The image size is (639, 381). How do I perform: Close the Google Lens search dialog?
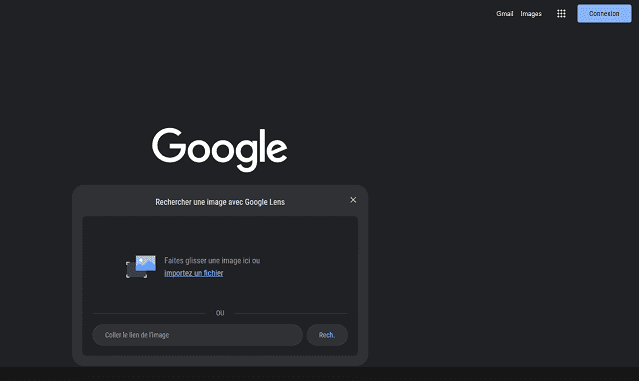[x=353, y=200]
